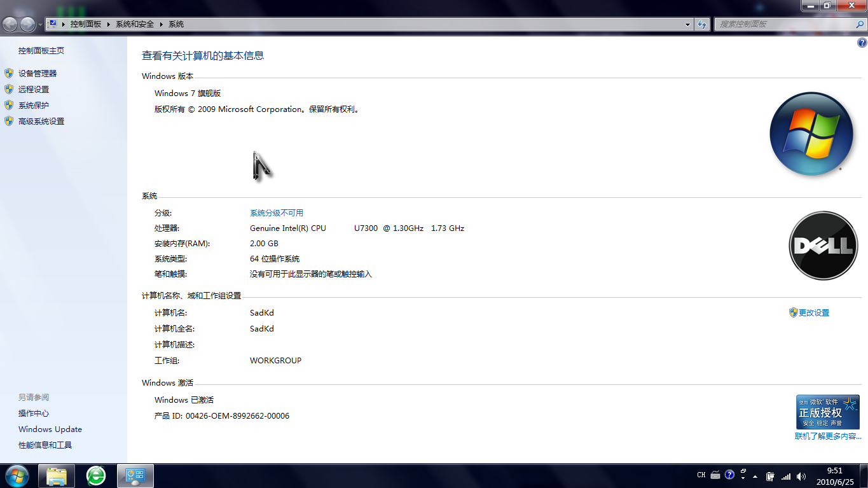Expand the breadcrumb arrow before 系统
Screen dimensions: 868x488
pyautogui.click(x=162, y=24)
